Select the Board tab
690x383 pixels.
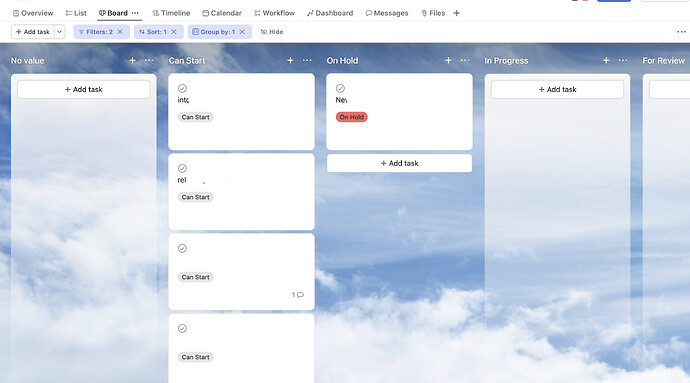tap(113, 13)
